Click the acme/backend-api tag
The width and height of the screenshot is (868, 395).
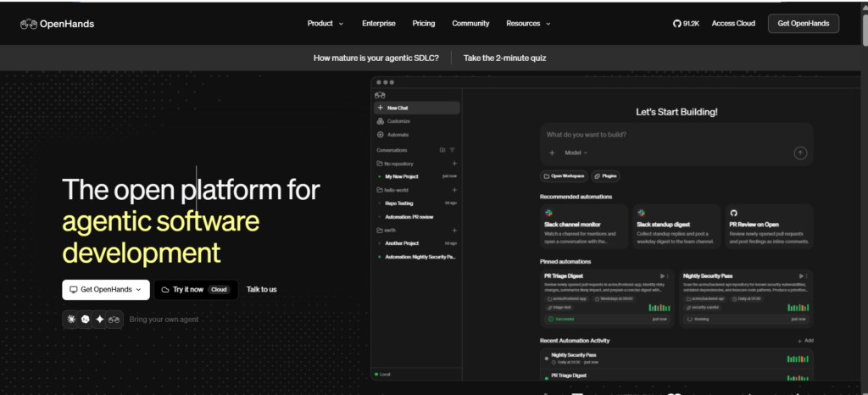click(706, 298)
